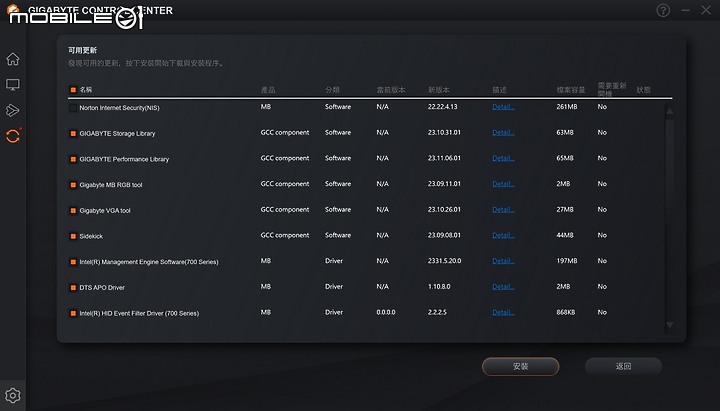The image size is (720, 411).
Task: Select the Norton Internet Security(NIS) name
Action: (119, 108)
